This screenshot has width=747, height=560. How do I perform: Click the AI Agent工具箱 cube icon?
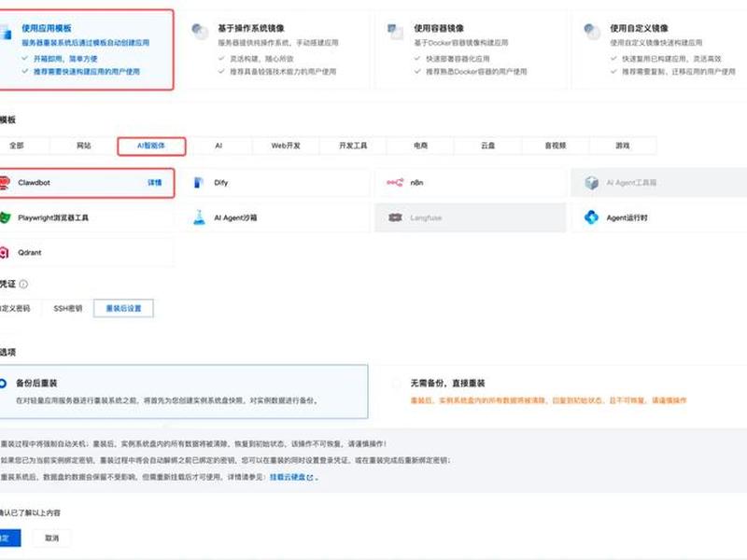[591, 183]
